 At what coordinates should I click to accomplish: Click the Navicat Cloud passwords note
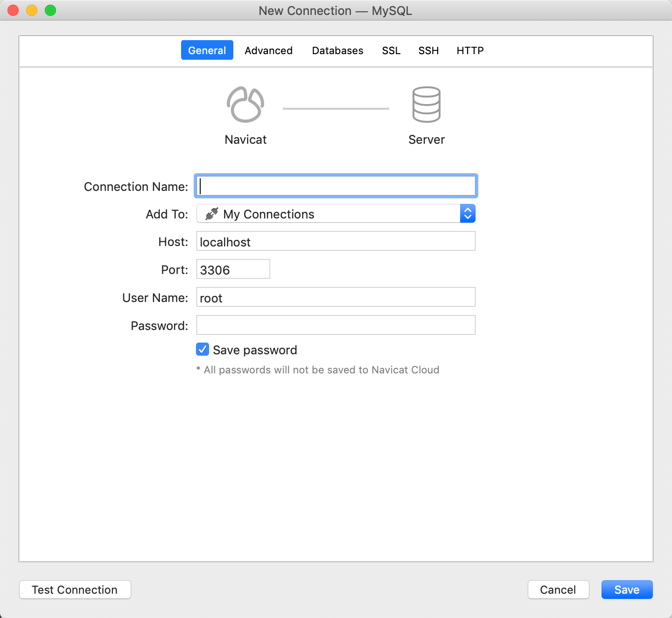(x=318, y=370)
